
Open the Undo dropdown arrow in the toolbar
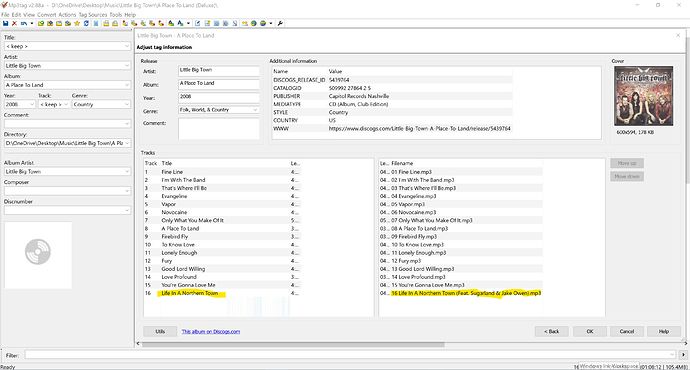click(32, 23)
